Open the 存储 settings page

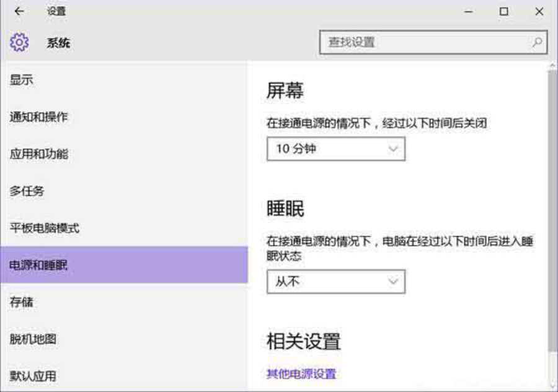pos(22,302)
